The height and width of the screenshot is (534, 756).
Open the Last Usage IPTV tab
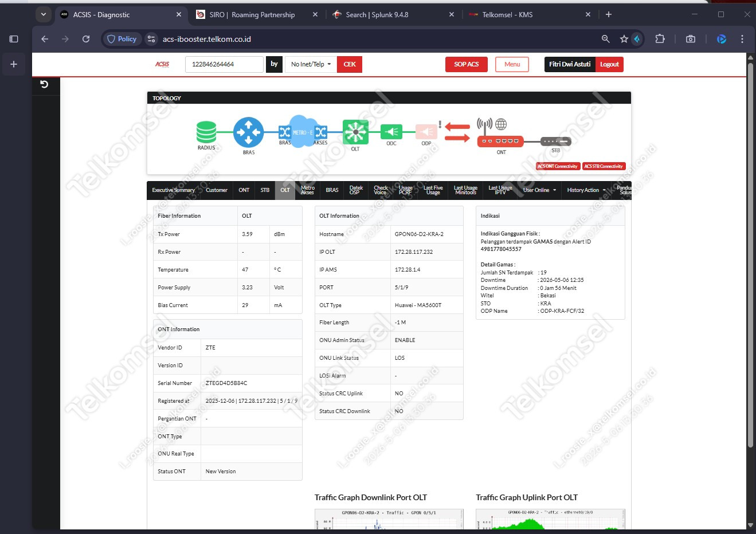[x=500, y=190]
